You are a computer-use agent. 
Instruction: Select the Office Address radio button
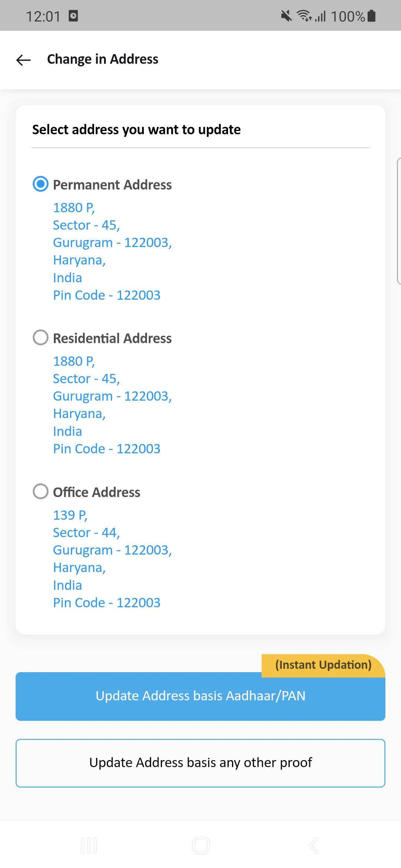pos(41,491)
